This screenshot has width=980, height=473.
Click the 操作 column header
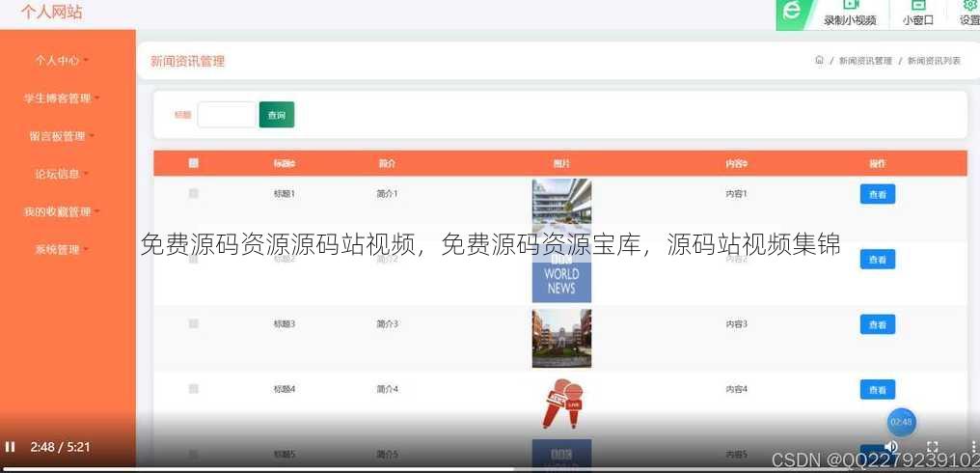pyautogui.click(x=878, y=163)
